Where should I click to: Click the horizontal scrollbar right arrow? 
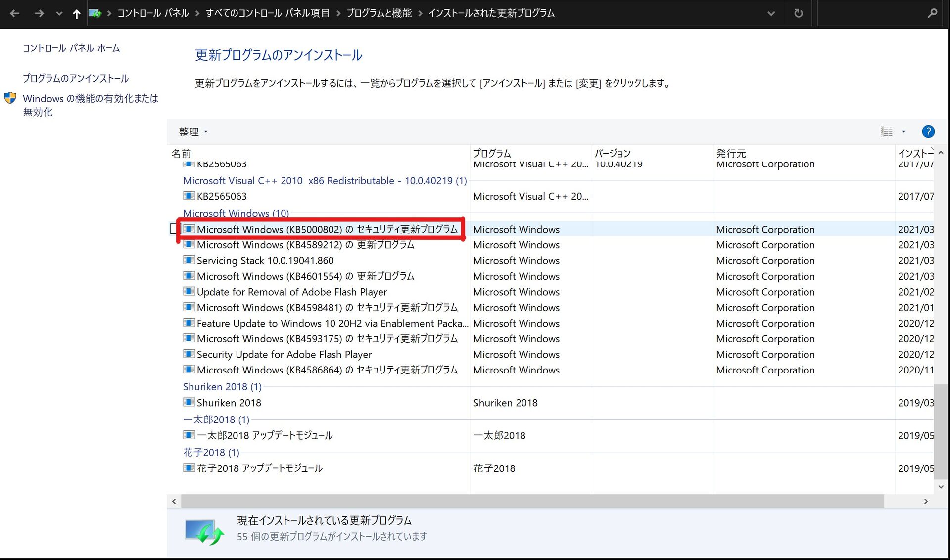tap(926, 501)
